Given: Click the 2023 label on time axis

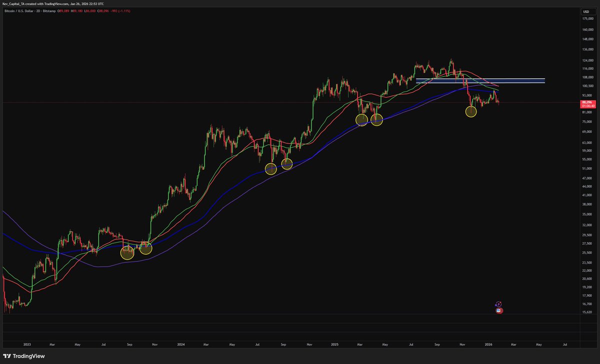Looking at the screenshot, I should [26, 344].
